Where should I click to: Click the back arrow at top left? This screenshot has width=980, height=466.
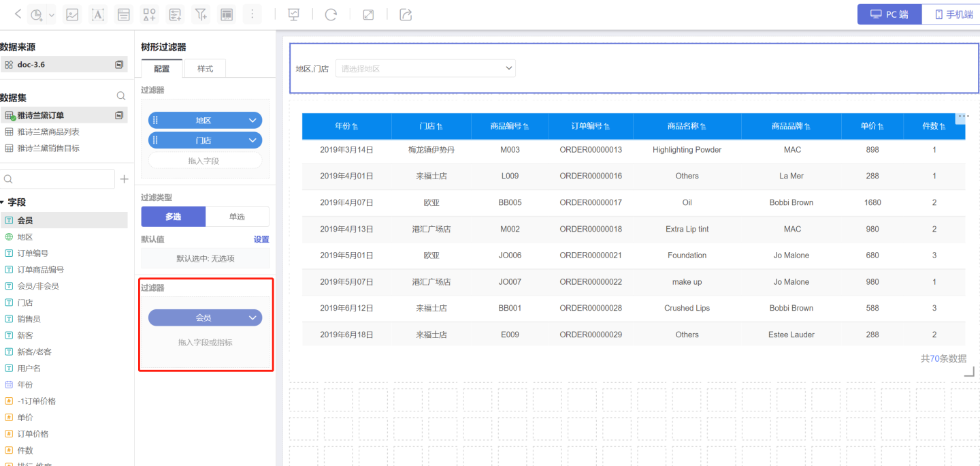click(x=18, y=14)
